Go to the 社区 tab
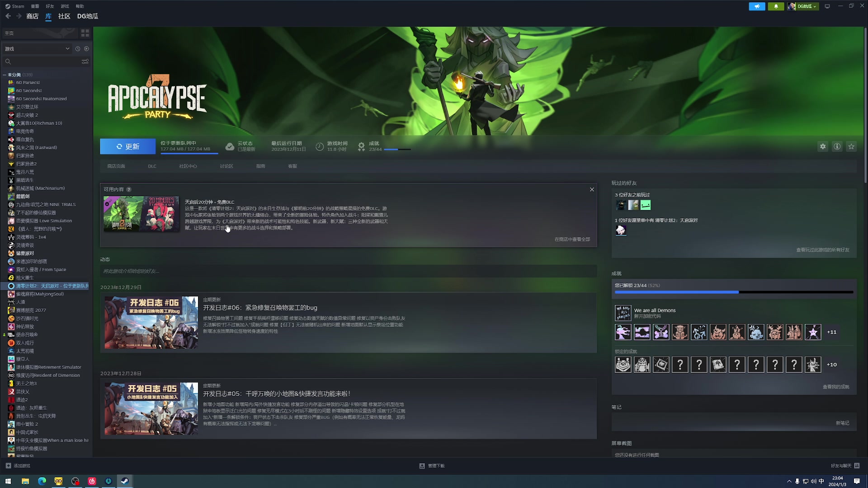This screenshot has width=868, height=488. pos(64,16)
